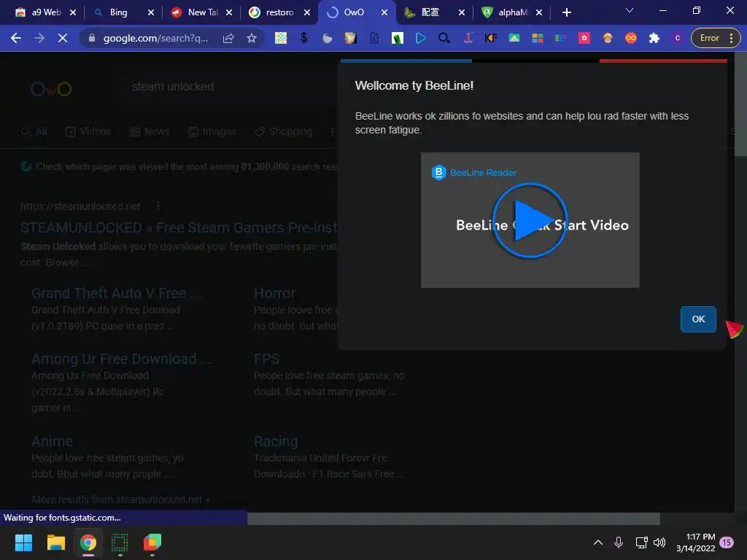This screenshot has width=747, height=560.
Task: Open the colorful grid extension icon
Action: click(281, 38)
